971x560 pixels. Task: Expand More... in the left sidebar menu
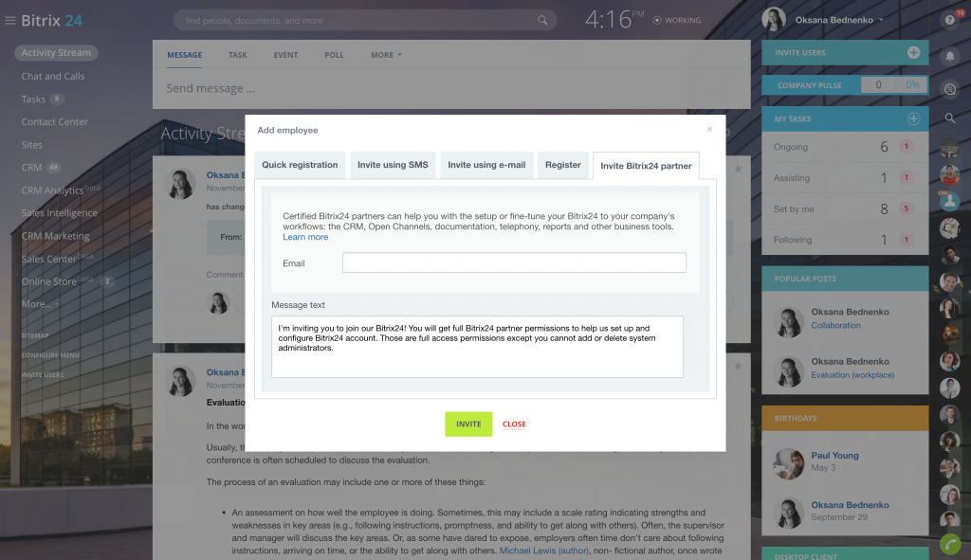pos(40,304)
